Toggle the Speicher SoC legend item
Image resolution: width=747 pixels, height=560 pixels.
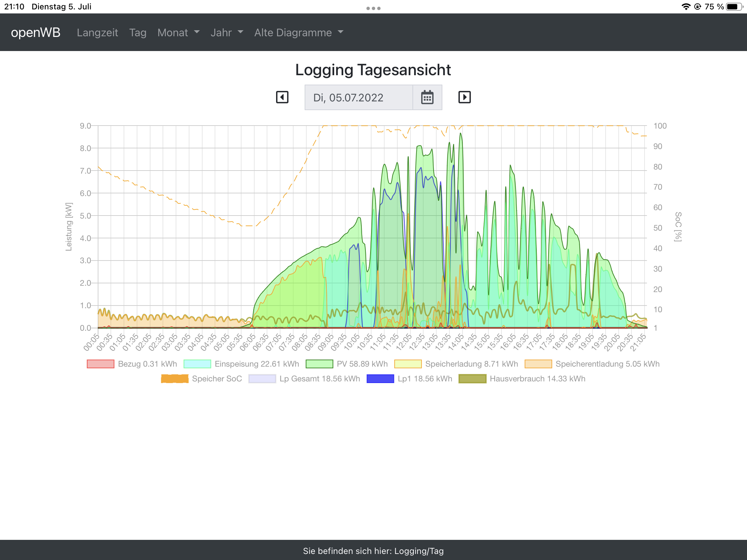[x=201, y=379]
